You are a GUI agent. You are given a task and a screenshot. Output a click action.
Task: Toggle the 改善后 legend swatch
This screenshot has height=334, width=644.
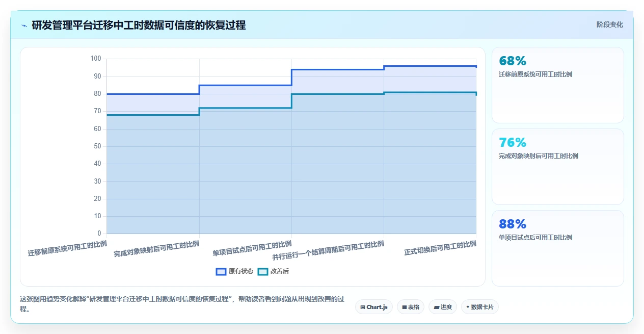[262, 271]
